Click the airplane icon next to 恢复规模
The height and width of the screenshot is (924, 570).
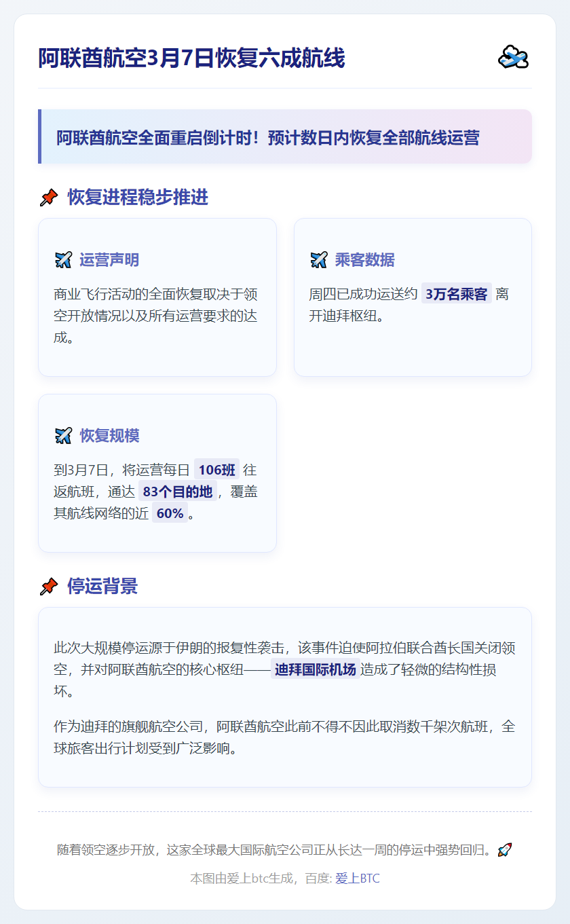coord(63,436)
